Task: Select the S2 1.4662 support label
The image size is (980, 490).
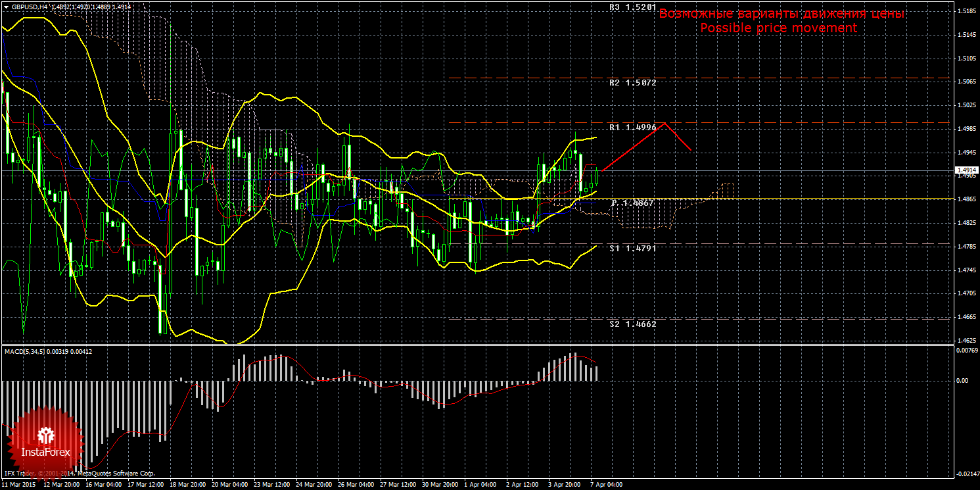Action: click(632, 324)
